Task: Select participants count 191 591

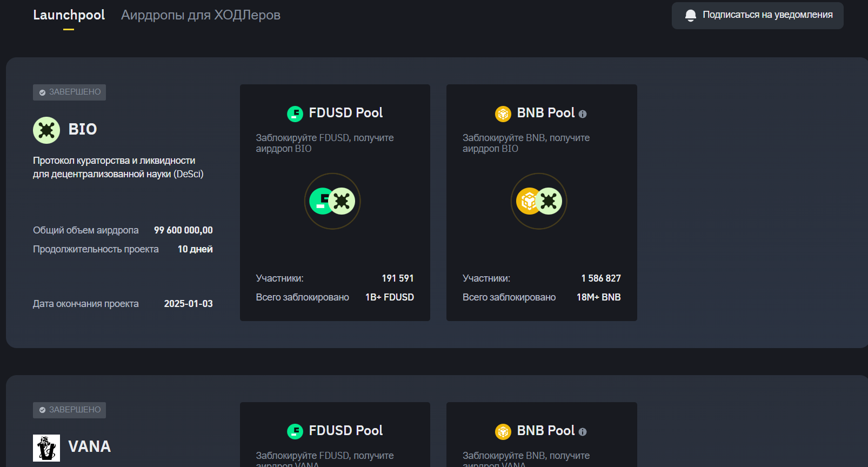Action: pyautogui.click(x=398, y=278)
